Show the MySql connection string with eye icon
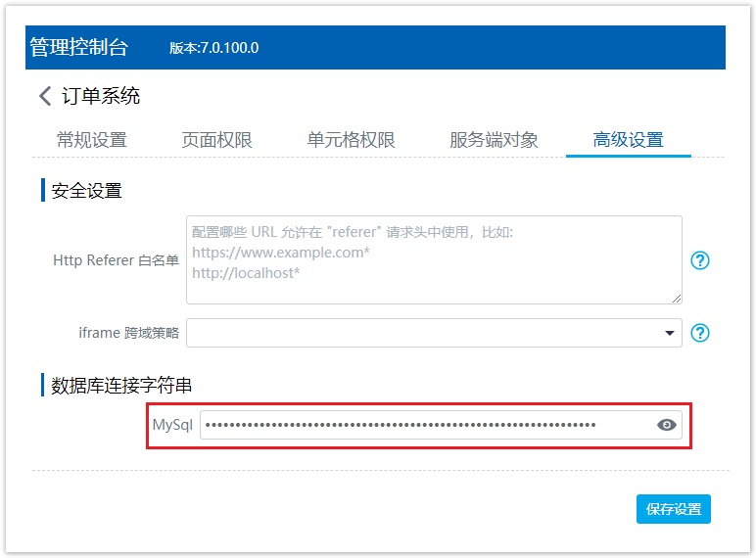Viewport: 756px width, 558px height. (x=667, y=425)
